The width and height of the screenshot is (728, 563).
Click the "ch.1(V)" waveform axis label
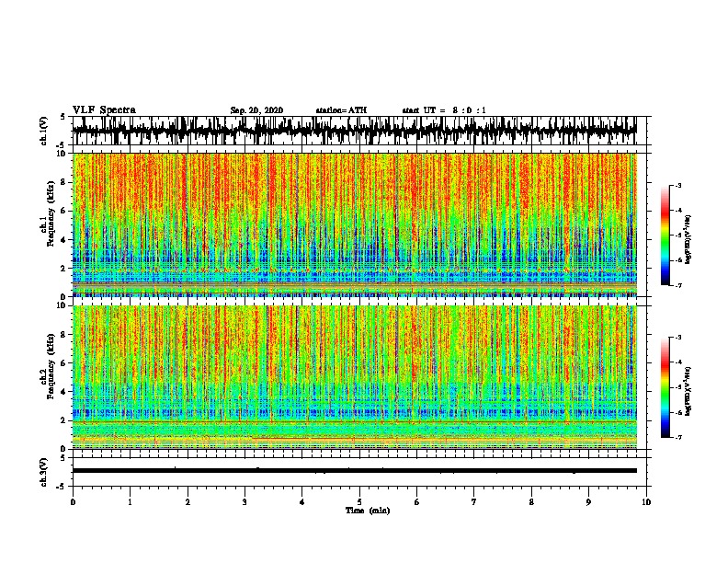click(44, 131)
